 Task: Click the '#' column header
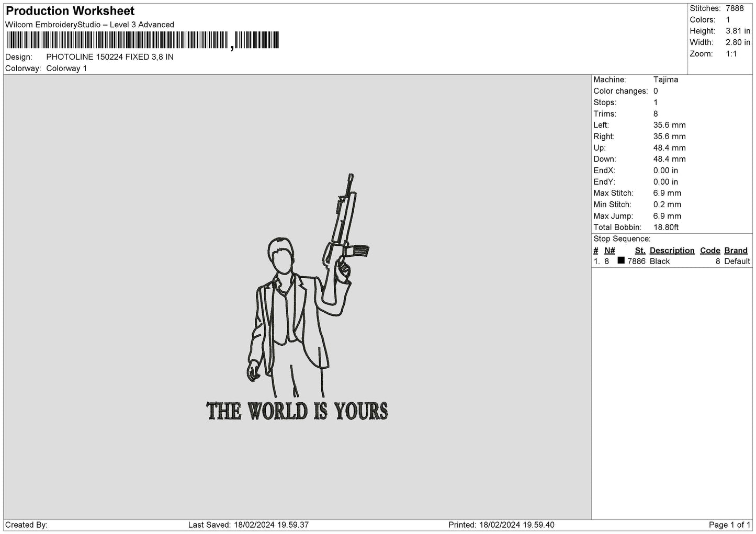(596, 251)
